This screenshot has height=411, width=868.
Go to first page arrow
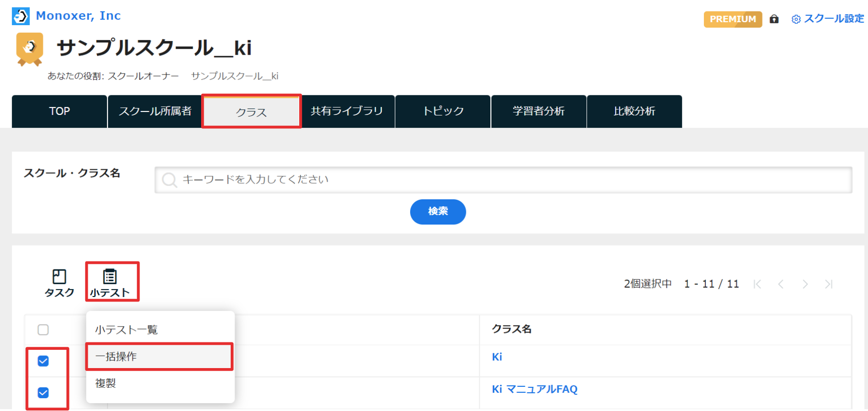tap(758, 284)
